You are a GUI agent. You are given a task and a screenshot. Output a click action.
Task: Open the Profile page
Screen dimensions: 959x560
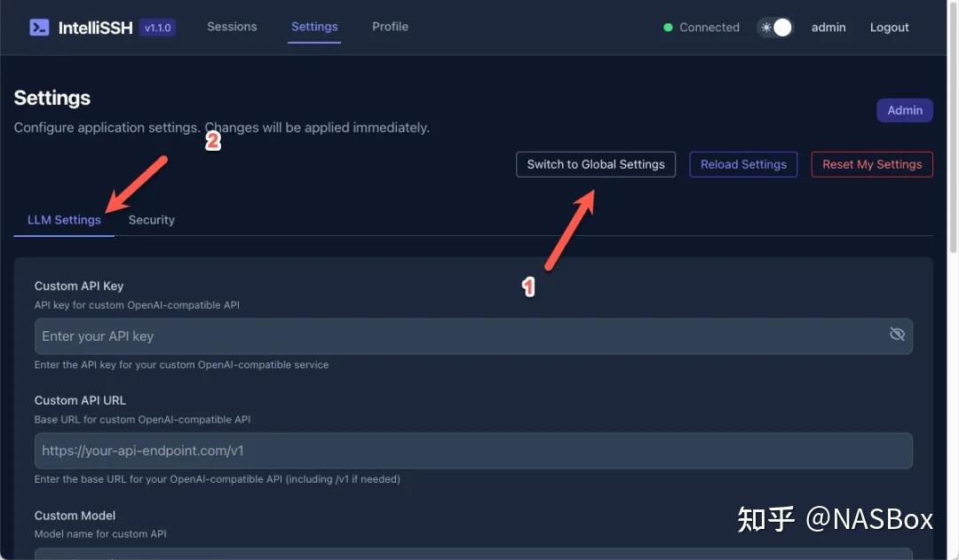390,27
